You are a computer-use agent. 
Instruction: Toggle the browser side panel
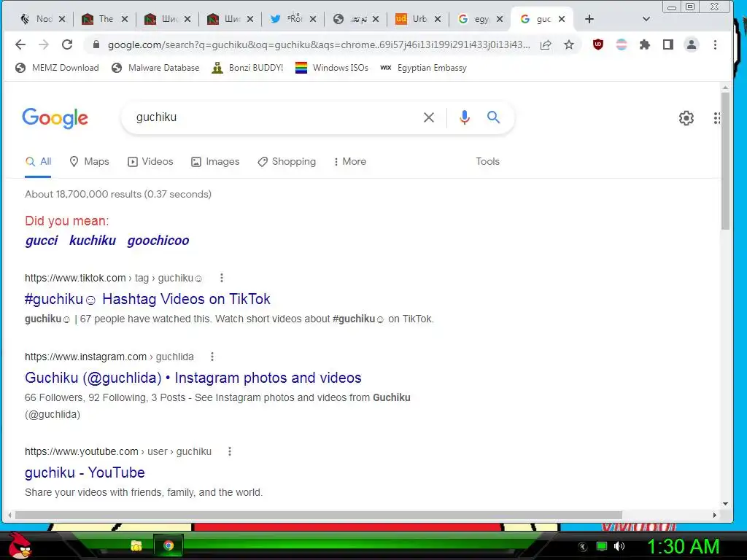click(668, 44)
